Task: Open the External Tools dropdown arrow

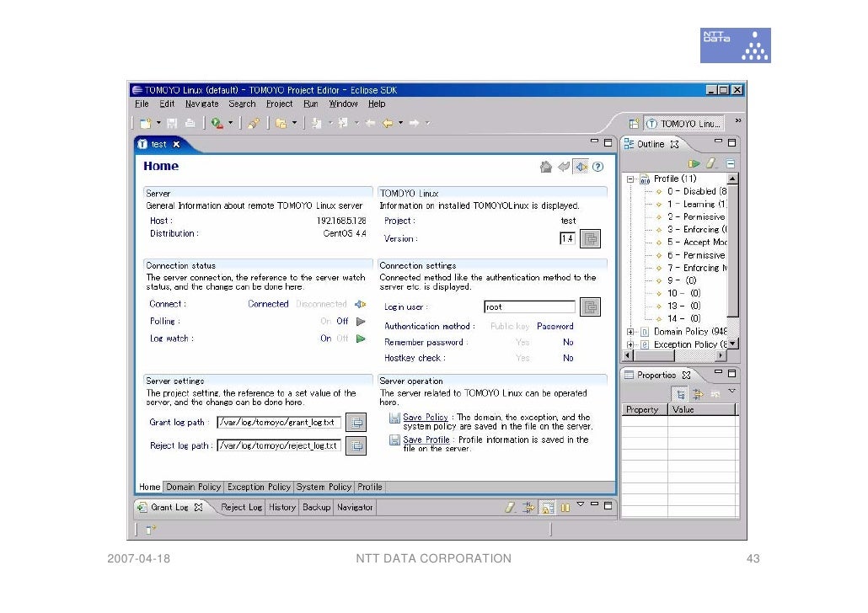Action: pyautogui.click(x=231, y=124)
